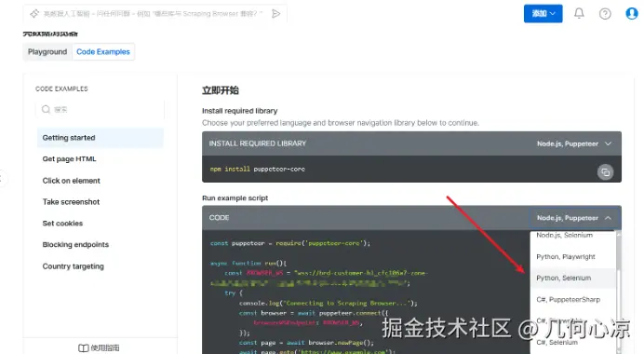The height and width of the screenshot is (354, 644).
Task: Select Country targeting example
Action: pyautogui.click(x=74, y=266)
